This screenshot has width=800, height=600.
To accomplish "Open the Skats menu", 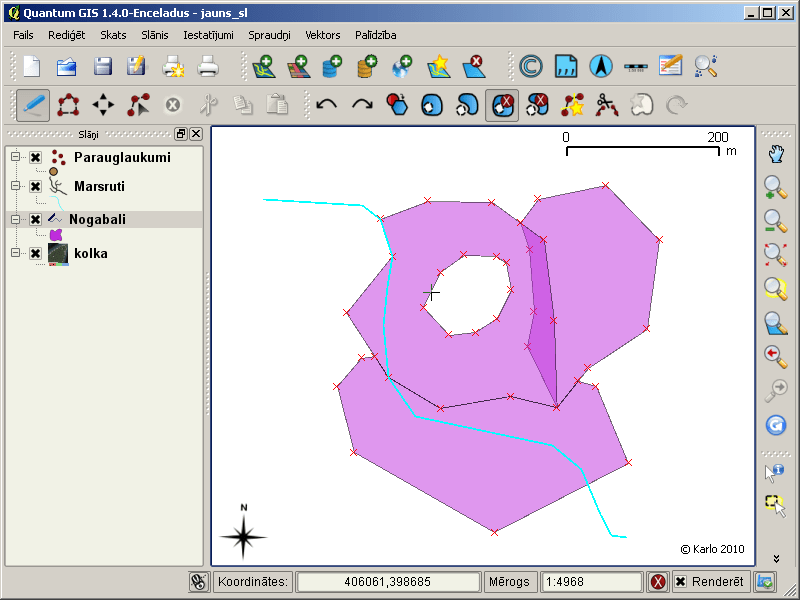I will pyautogui.click(x=113, y=35).
